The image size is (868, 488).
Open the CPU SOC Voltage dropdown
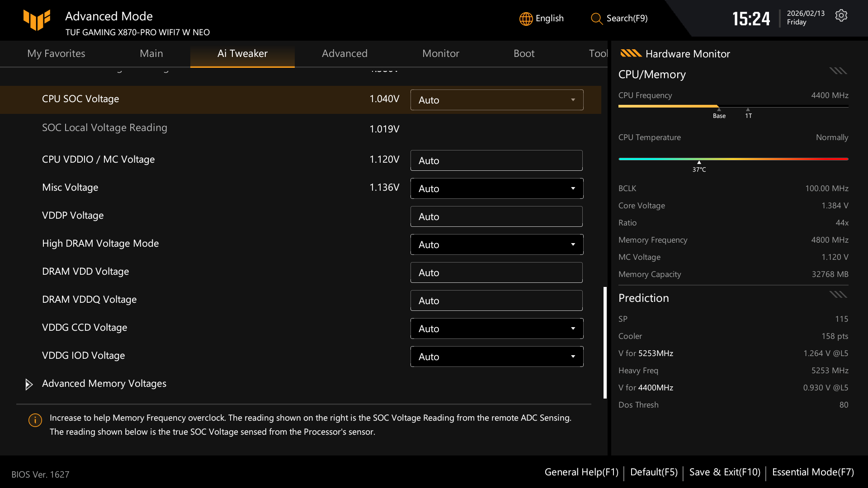click(573, 100)
